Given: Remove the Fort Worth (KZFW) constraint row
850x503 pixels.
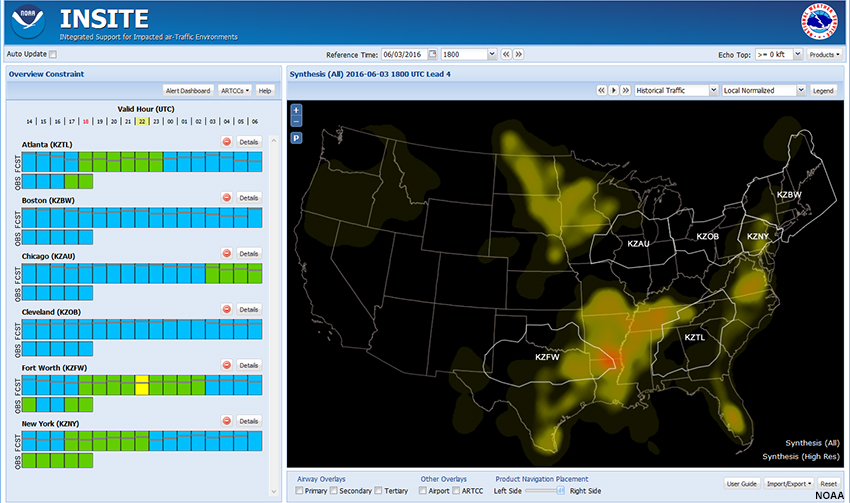Looking at the screenshot, I should click(x=227, y=365).
